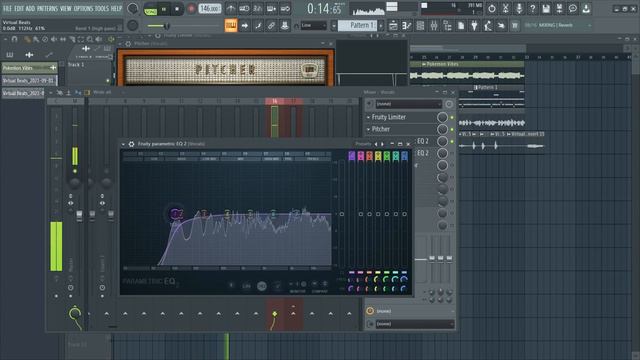
Task: Click the Pattern 1 selector
Action: [358, 25]
